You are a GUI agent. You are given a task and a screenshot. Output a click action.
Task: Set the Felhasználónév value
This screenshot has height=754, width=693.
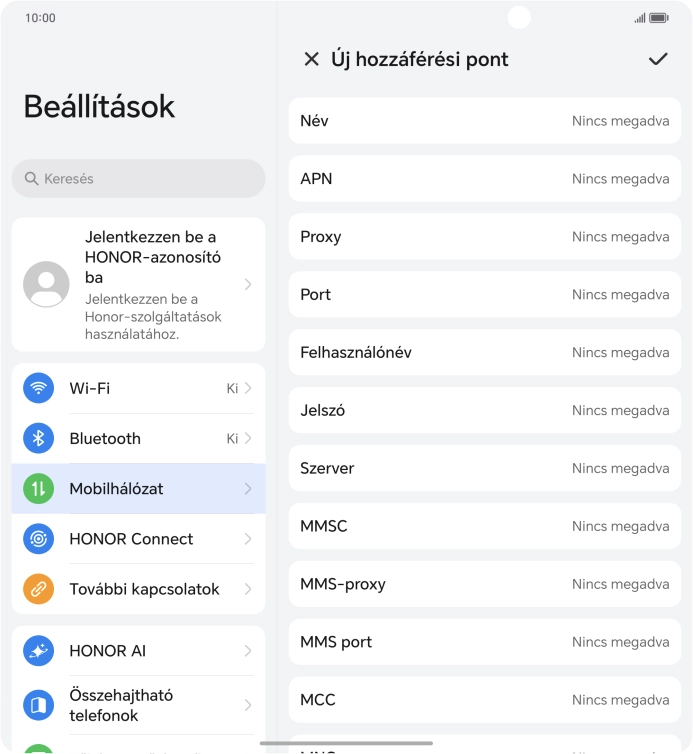[484, 353]
